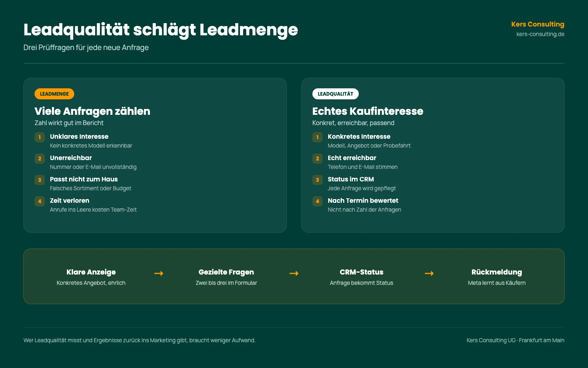This screenshot has width=588, height=368.
Task: Select number 3 icon beside Status im CRM
Action: 318,180
